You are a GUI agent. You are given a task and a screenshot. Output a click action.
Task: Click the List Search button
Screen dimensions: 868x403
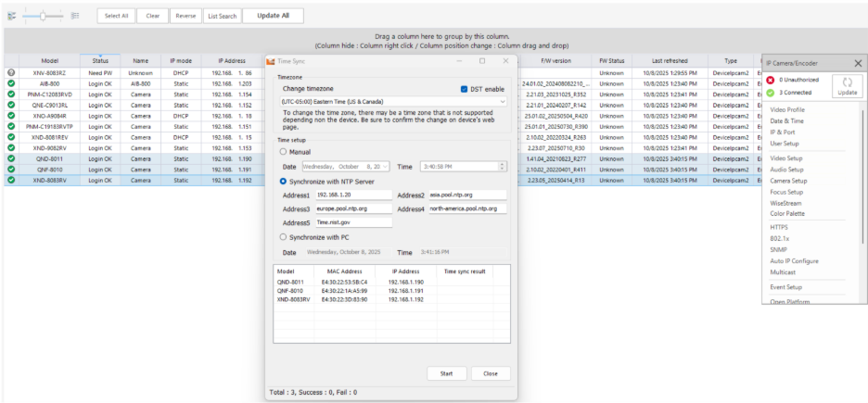222,16
